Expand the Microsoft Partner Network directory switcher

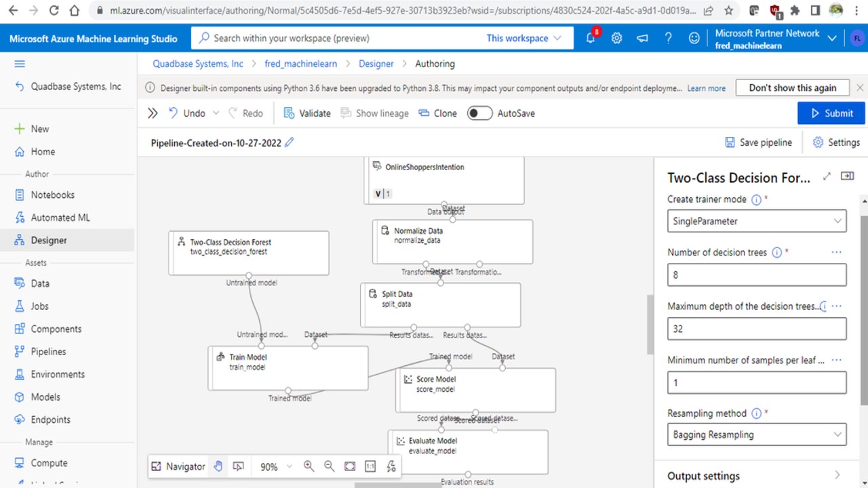coord(833,39)
